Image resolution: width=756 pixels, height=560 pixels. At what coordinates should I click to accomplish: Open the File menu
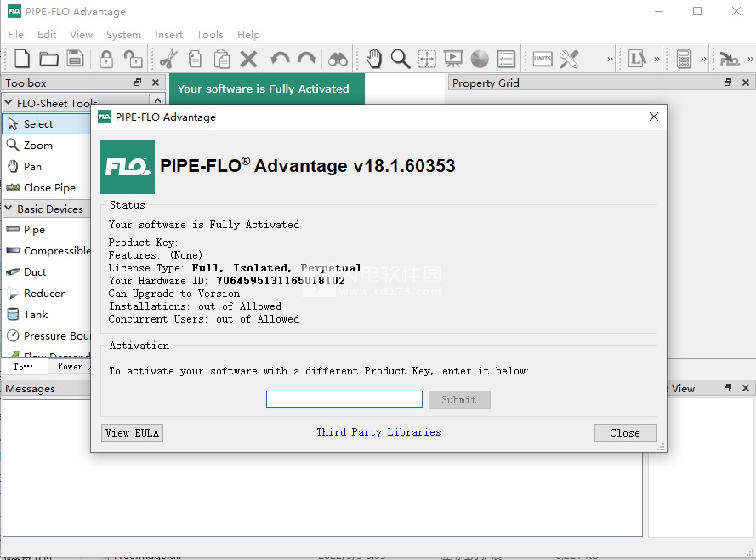coord(15,35)
